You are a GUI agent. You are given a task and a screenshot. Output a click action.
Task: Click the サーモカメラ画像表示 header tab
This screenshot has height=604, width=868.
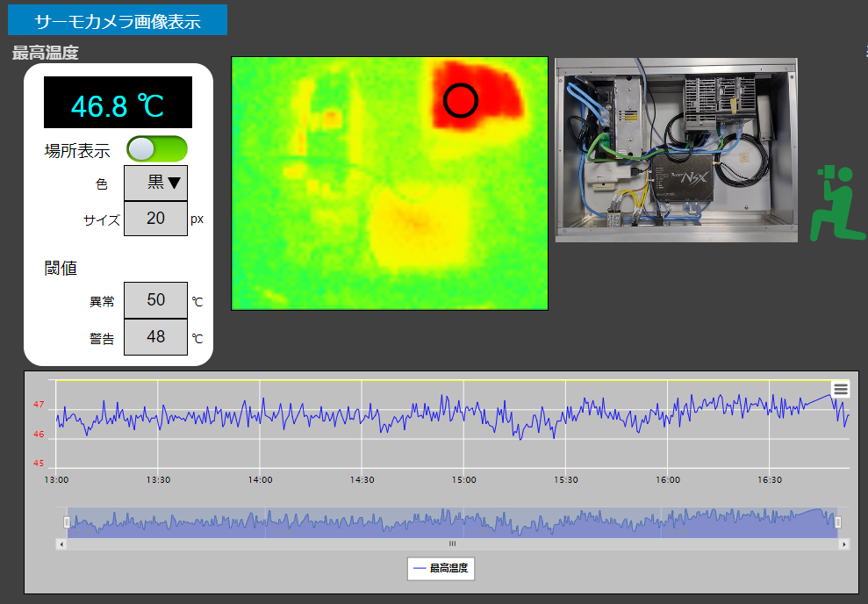118,20
